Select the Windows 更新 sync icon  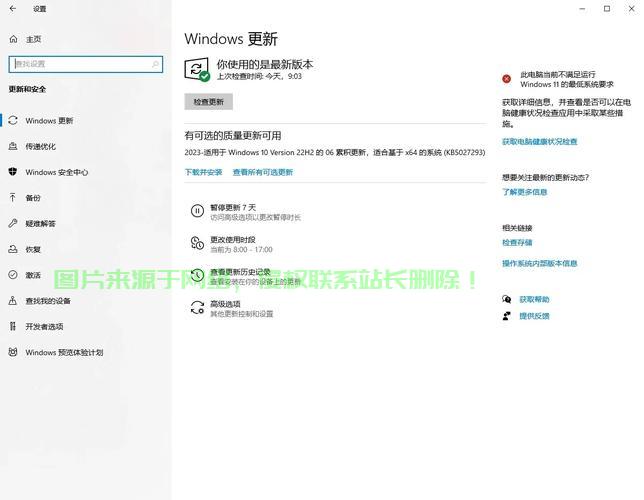pyautogui.click(x=13, y=120)
